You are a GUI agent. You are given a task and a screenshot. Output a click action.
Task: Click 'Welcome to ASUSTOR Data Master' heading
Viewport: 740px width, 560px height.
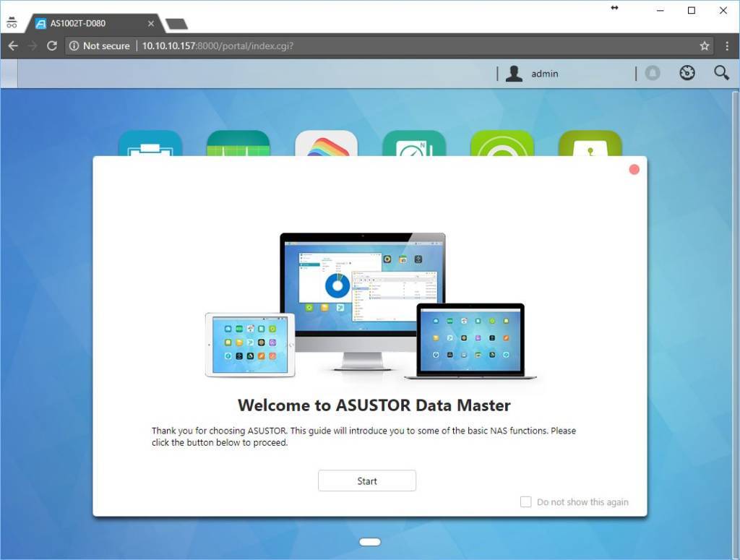(x=374, y=405)
